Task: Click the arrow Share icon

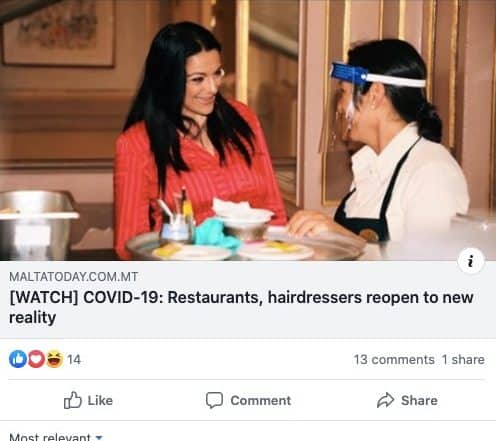Action: tap(385, 400)
